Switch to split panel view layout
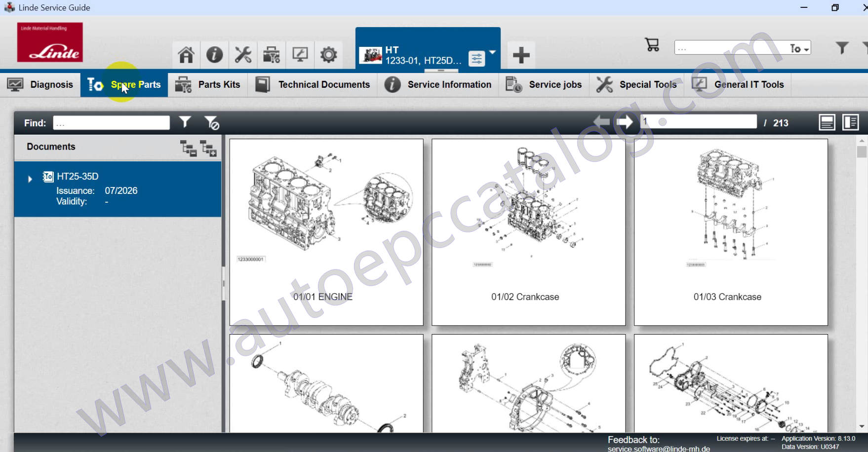The image size is (868, 452). point(851,122)
